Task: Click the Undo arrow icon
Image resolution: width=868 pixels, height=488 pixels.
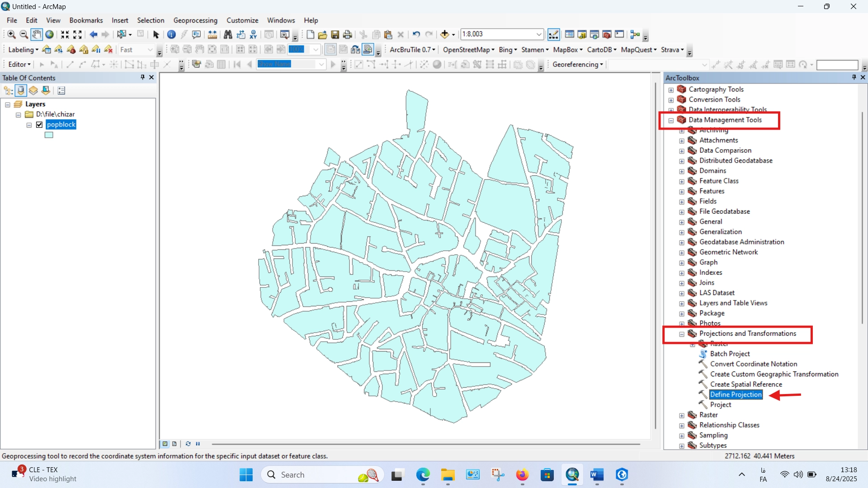Action: pos(416,34)
